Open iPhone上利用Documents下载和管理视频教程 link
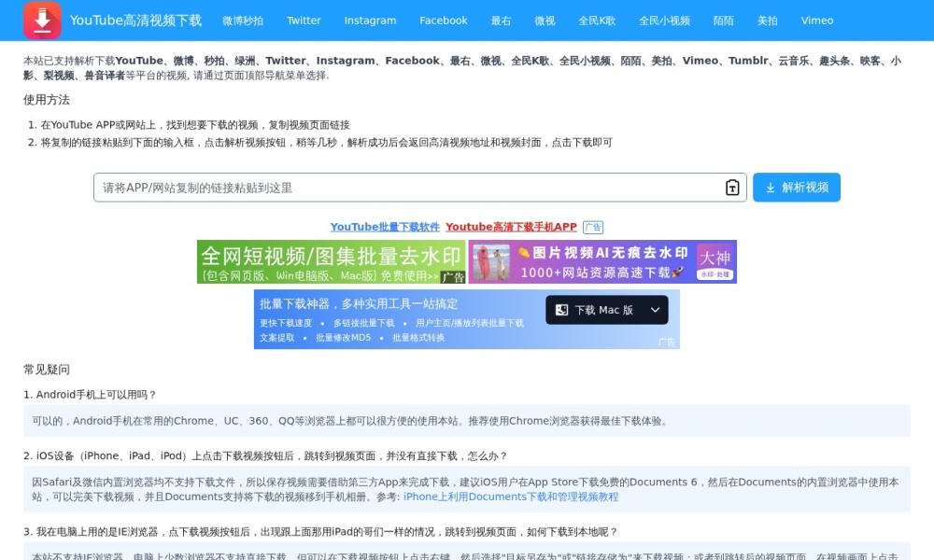Viewport: 934px width, 560px height. click(511, 497)
